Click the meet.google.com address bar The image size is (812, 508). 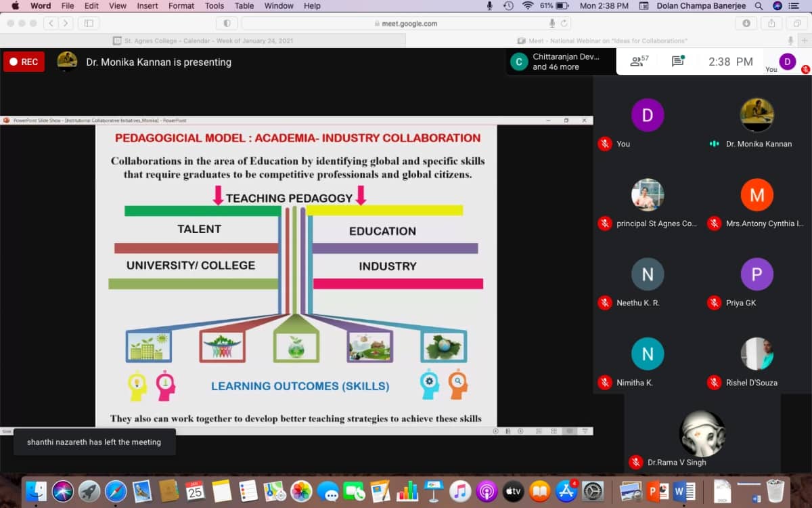click(x=406, y=23)
